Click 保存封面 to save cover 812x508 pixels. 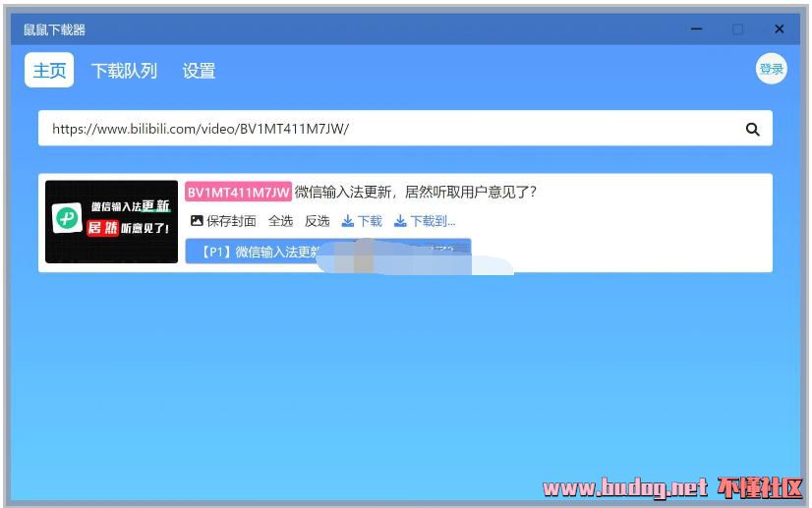(x=223, y=221)
